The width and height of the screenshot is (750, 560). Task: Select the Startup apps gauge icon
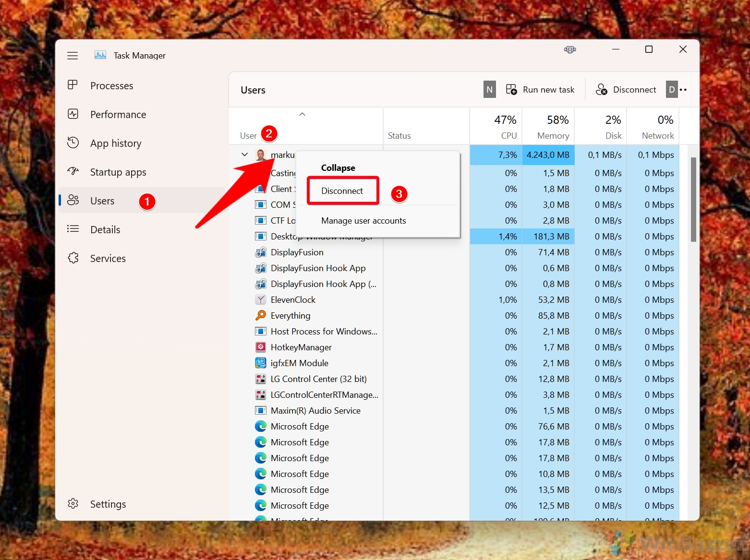pos(73,171)
